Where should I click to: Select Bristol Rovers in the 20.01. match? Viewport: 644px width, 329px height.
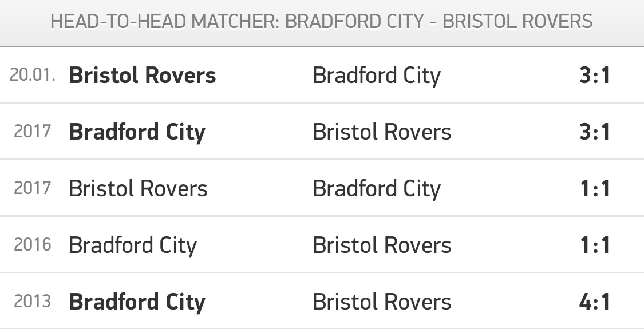tap(142, 75)
